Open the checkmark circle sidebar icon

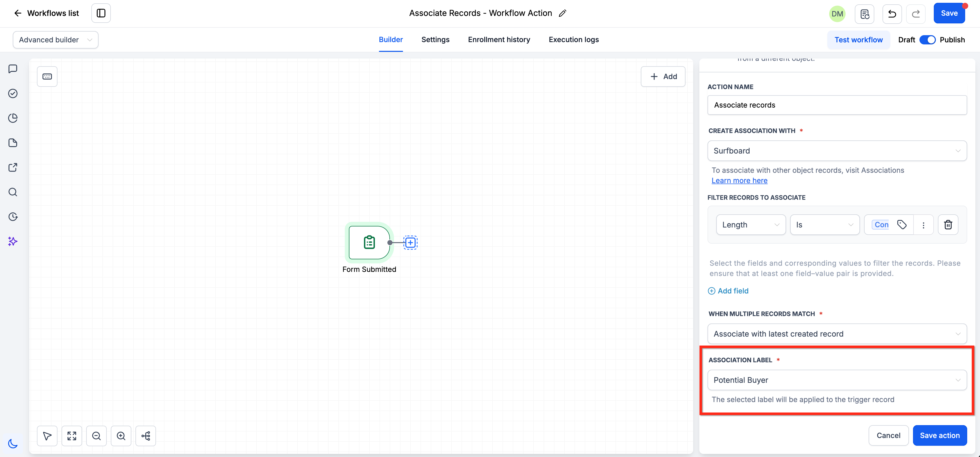coord(13,93)
